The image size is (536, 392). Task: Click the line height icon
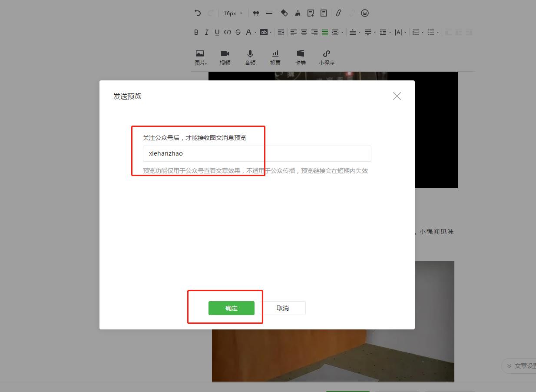point(383,32)
